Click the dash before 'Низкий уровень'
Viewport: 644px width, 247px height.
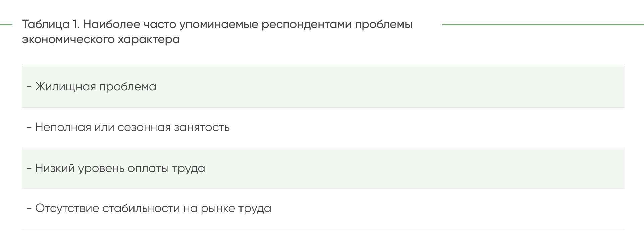coord(29,168)
